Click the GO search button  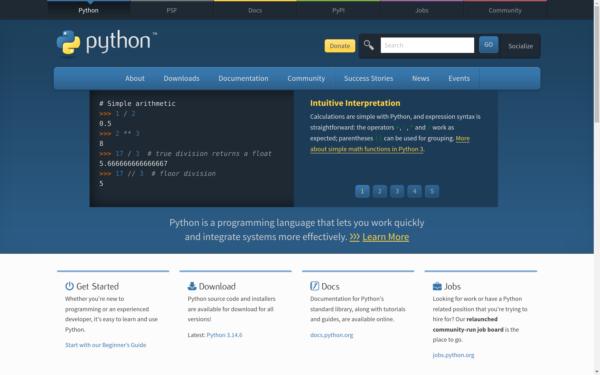coord(488,45)
